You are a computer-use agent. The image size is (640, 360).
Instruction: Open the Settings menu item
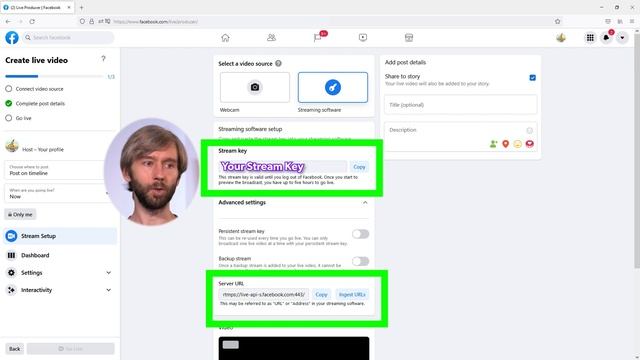[60, 273]
